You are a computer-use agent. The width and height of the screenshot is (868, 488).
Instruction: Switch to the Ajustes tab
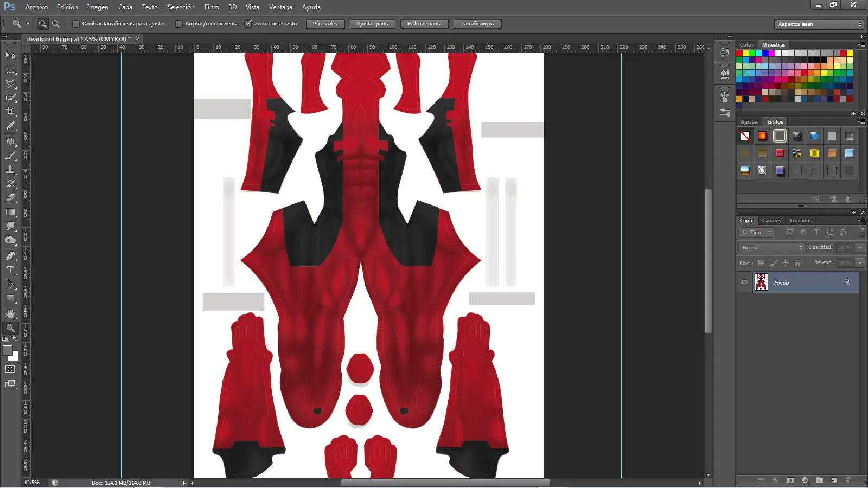(x=749, y=122)
